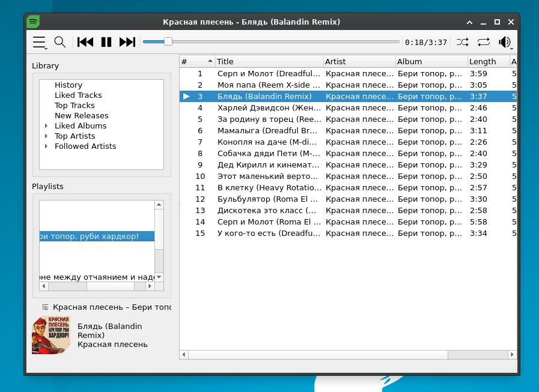Image resolution: width=539 pixels, height=392 pixels.
Task: Select track 'В клетку (Heavy Rotatio...'
Action: pos(348,187)
